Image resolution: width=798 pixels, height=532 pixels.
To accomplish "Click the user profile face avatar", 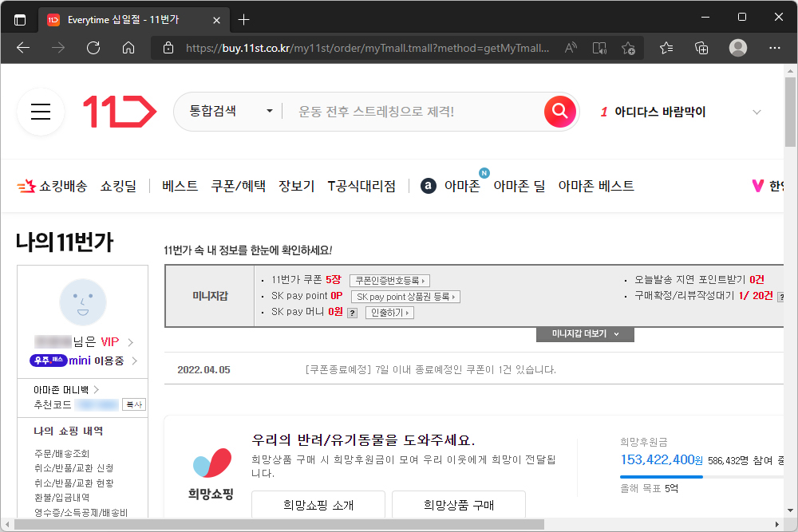I will click(x=83, y=302).
